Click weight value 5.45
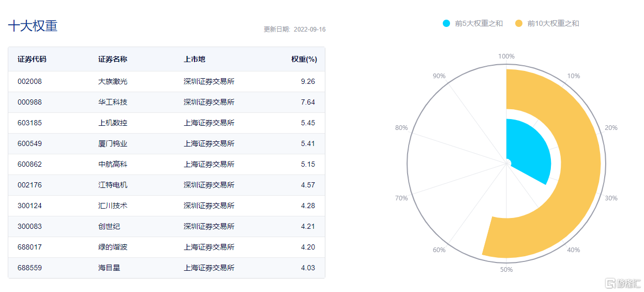This screenshot has height=292, width=644. 308,123
